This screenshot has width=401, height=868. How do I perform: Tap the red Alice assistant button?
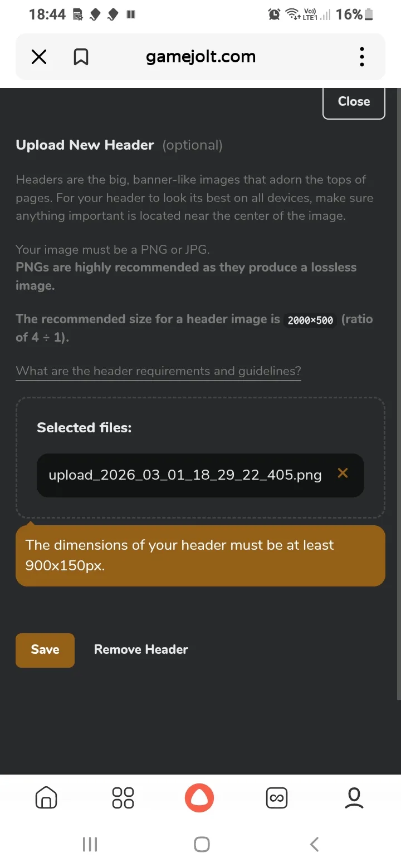199,798
